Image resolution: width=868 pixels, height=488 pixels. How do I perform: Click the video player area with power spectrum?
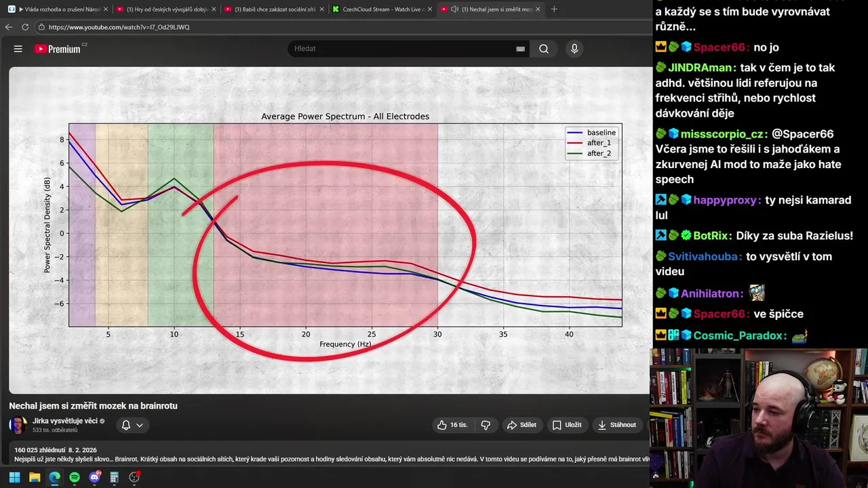[330, 230]
